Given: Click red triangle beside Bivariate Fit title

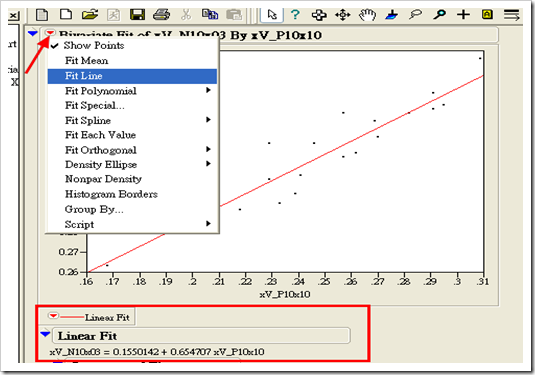Looking at the screenshot, I should 50,33.
